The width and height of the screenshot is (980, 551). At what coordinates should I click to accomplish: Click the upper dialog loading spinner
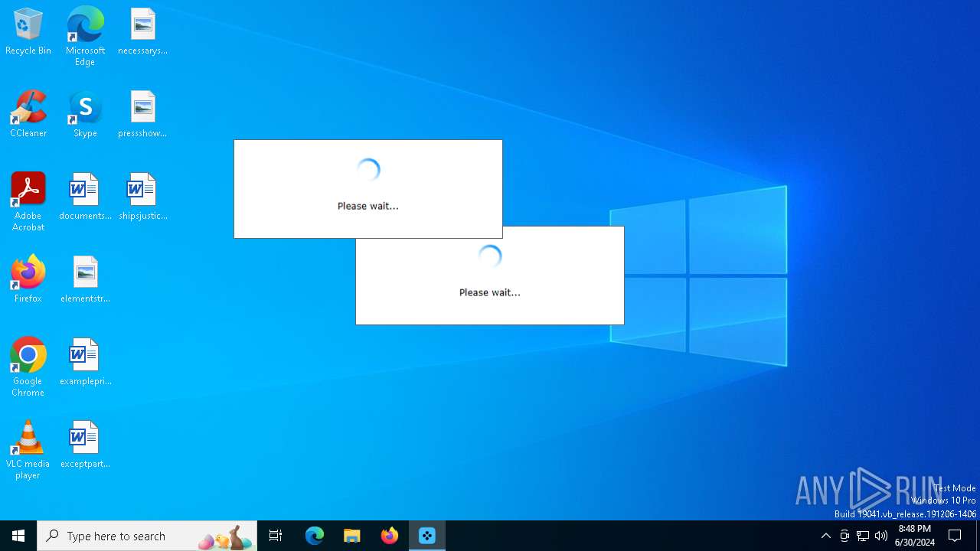click(x=368, y=170)
